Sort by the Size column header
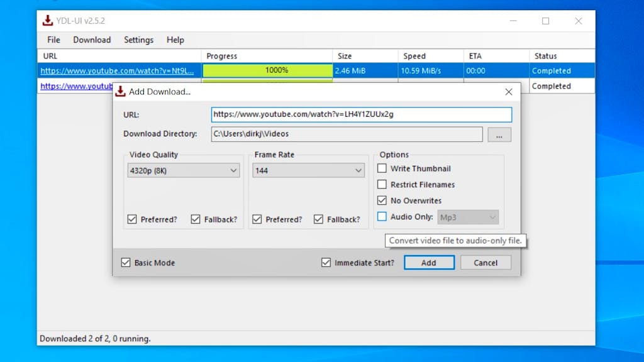The height and width of the screenshot is (362, 644). 365,56
